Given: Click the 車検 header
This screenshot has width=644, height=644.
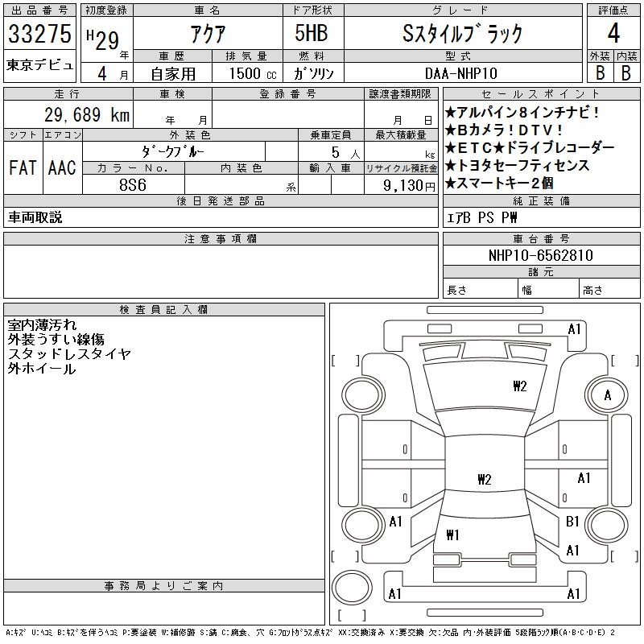Looking at the screenshot, I should [172, 93].
